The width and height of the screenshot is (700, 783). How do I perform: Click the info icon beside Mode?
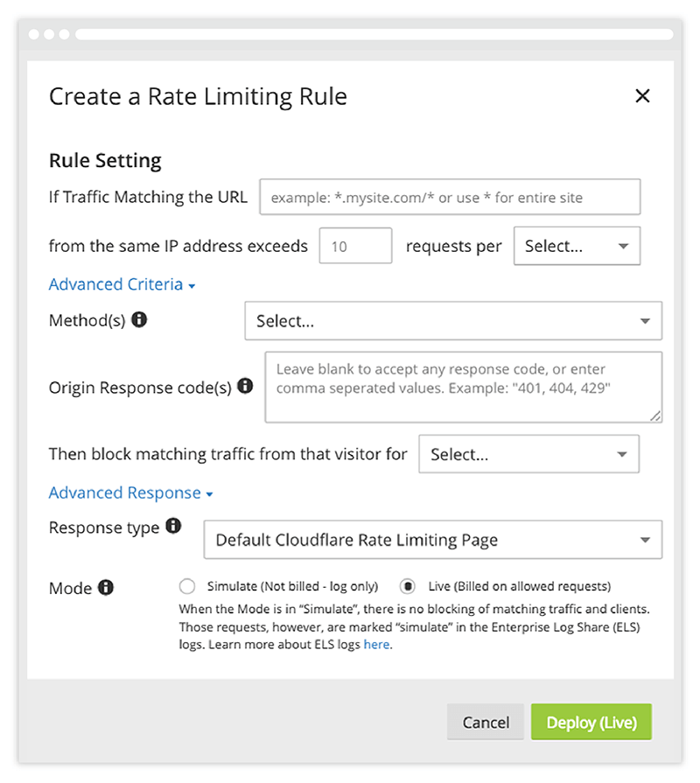click(x=106, y=588)
